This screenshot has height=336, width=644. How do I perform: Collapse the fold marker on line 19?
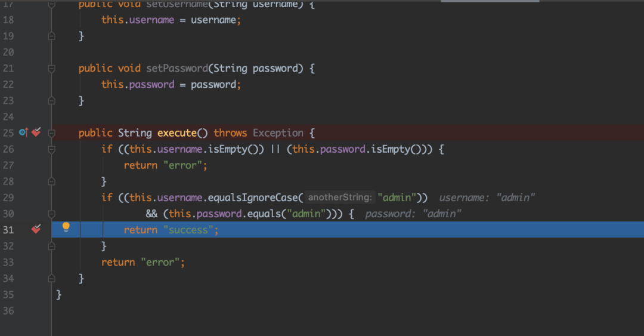point(52,36)
